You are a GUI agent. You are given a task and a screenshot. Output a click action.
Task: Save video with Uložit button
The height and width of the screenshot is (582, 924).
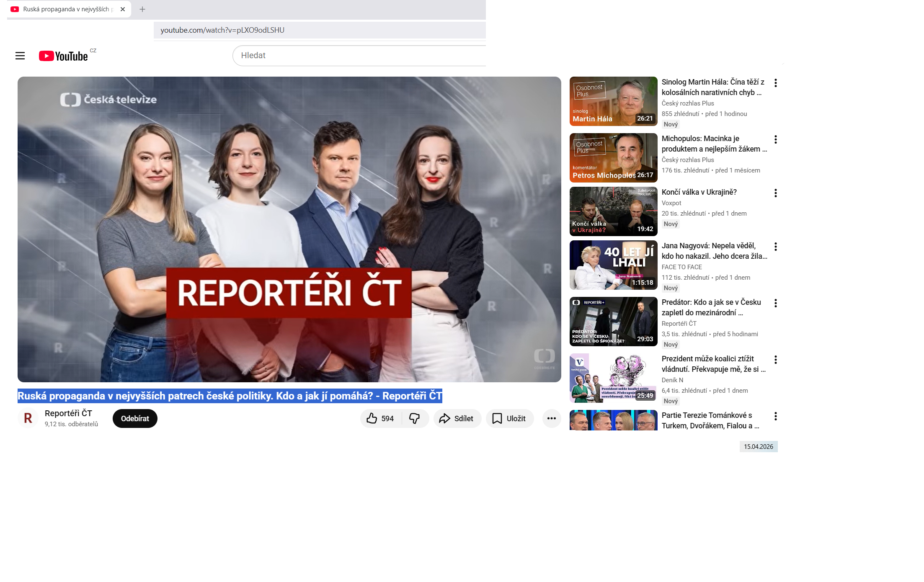[x=509, y=418]
